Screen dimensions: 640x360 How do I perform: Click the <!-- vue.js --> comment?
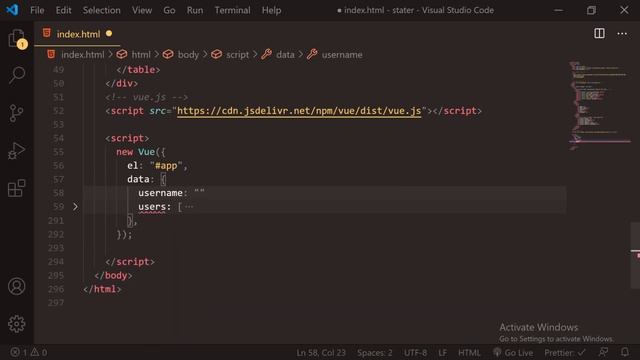147,97
